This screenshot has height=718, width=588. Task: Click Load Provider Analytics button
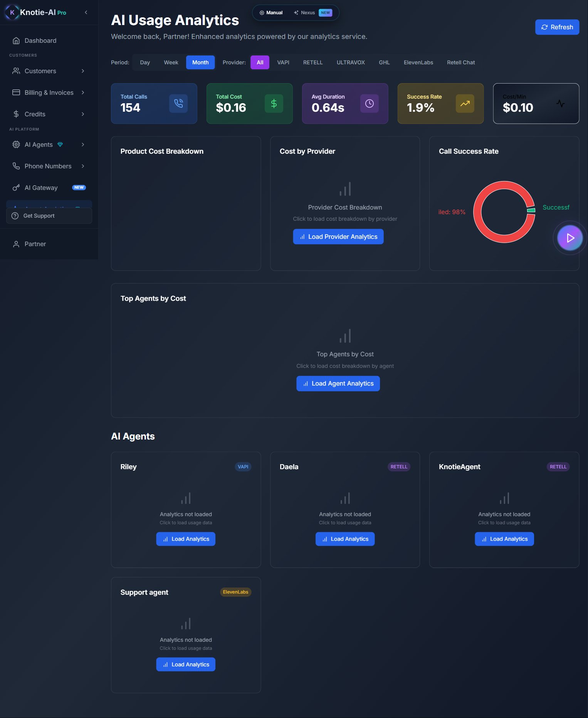pos(338,237)
